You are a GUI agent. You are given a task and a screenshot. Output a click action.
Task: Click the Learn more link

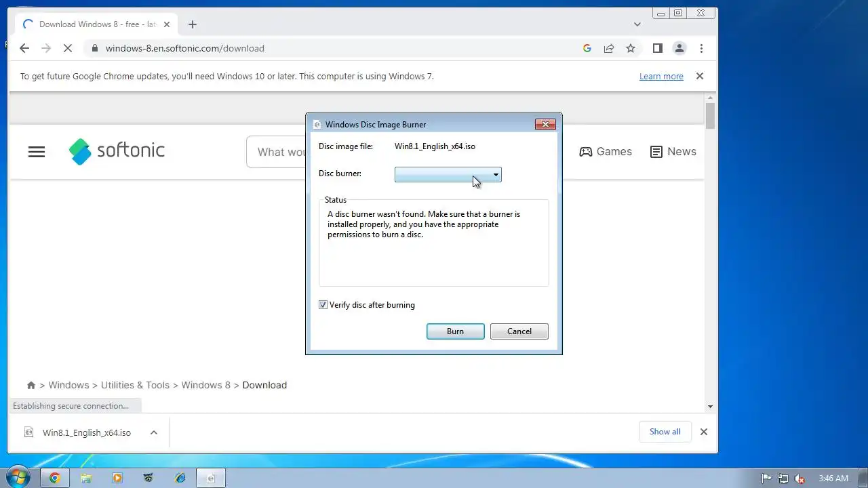coord(661,76)
